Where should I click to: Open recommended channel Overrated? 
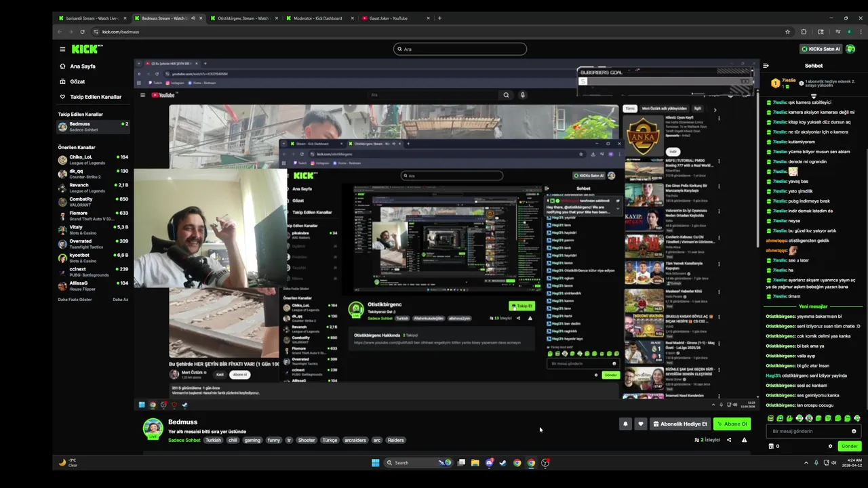pyautogui.click(x=93, y=244)
